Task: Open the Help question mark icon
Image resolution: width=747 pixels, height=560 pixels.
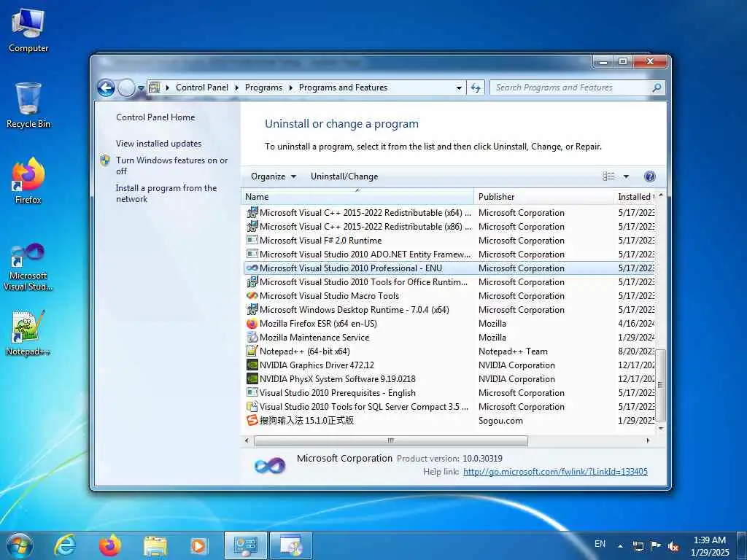Action: click(649, 176)
